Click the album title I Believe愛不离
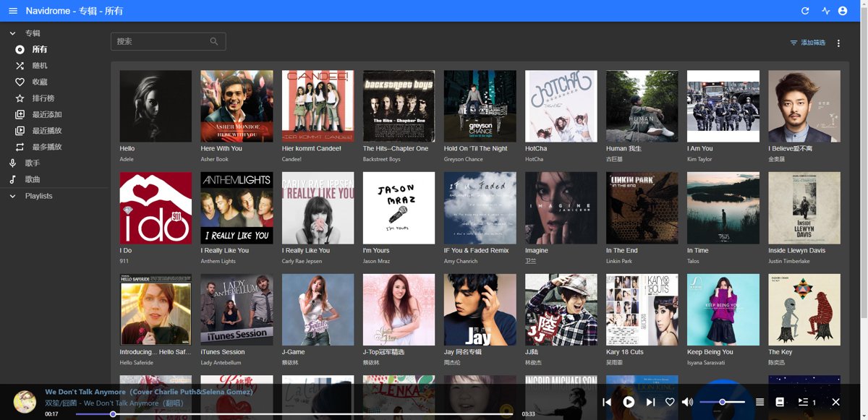 (x=790, y=149)
